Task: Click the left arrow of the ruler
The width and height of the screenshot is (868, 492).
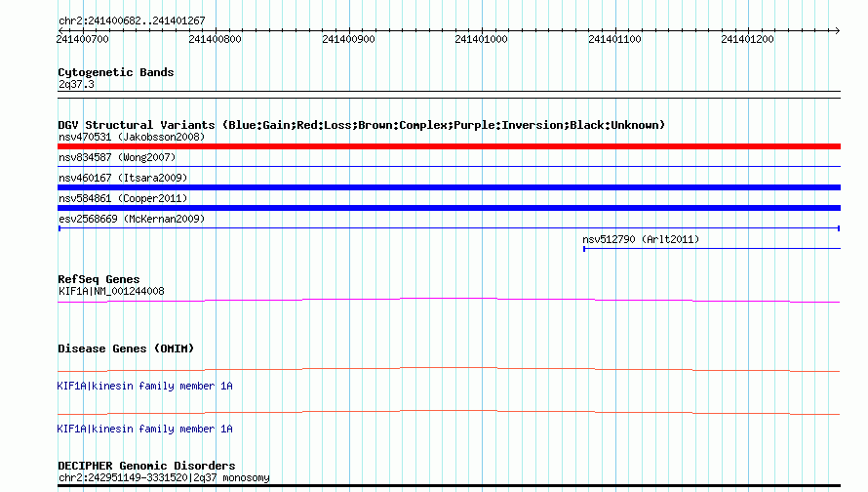Action: pos(60,30)
